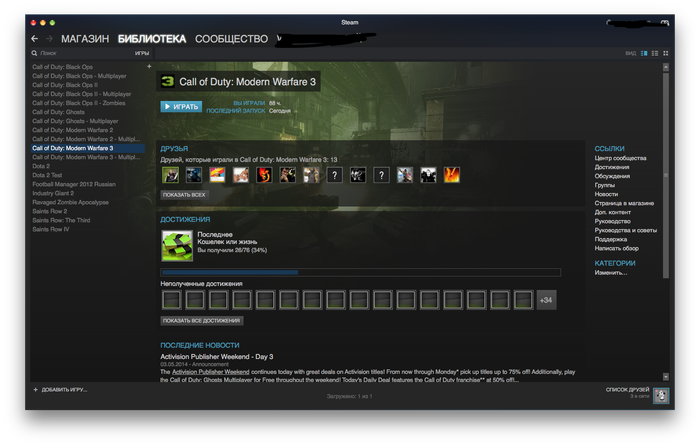Image resolution: width=700 pixels, height=446 pixels.
Task: Select Call of Duty: Ghosts - Multiplayer
Action: click(75, 121)
